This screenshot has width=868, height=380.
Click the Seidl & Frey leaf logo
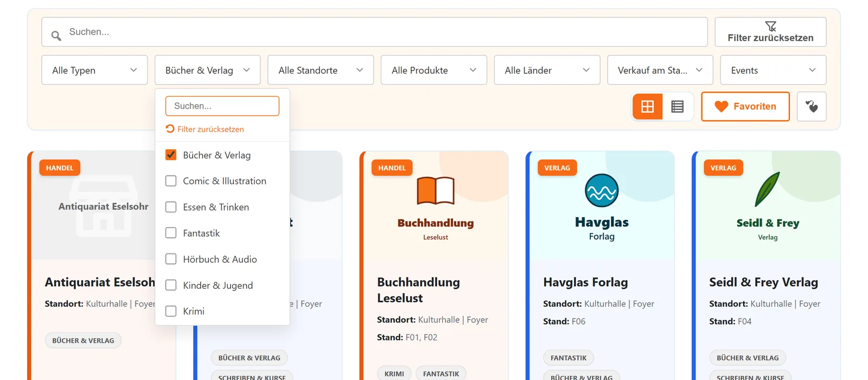[768, 189]
